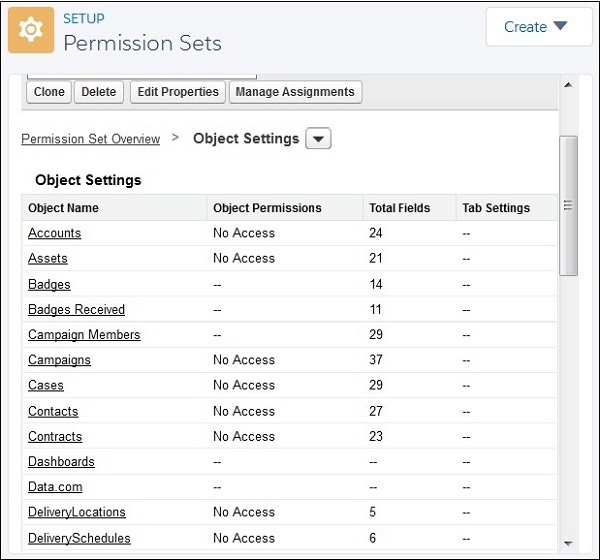Open the Dashboards settings link
This screenshot has height=560, width=600.
pos(62,462)
